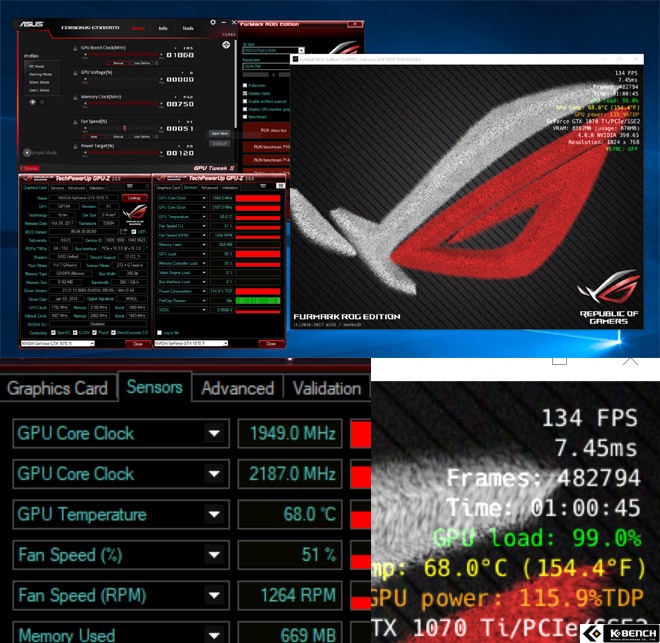Select OC Mode profile
Image resolution: width=660 pixels, height=643 pixels.
click(37, 66)
